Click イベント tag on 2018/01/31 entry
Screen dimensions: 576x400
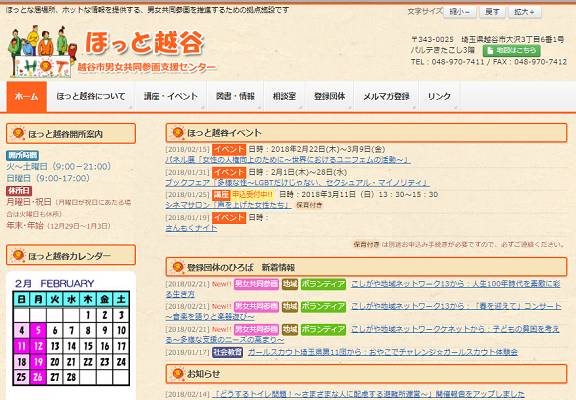(229, 172)
